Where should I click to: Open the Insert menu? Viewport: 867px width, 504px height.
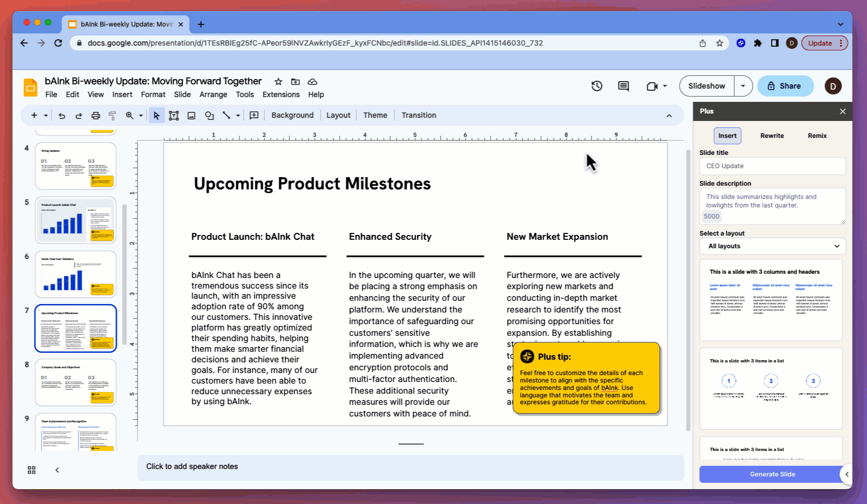[122, 94]
